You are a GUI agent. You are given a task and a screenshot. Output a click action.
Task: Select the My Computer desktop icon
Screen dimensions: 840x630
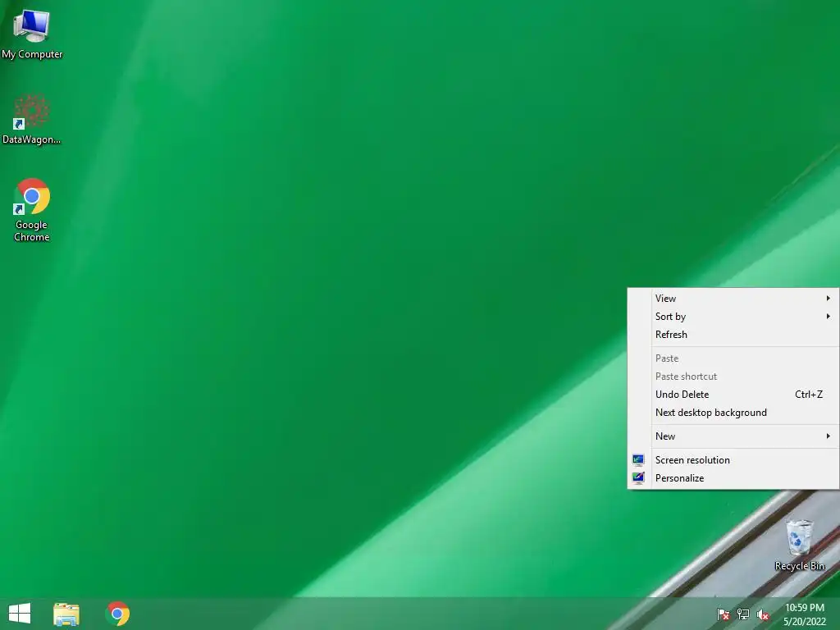(32, 33)
